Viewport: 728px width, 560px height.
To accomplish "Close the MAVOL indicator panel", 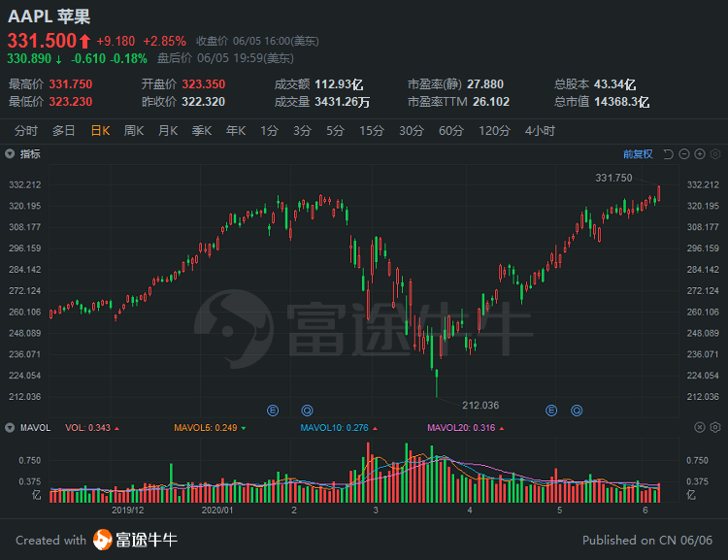I will point(700,427).
